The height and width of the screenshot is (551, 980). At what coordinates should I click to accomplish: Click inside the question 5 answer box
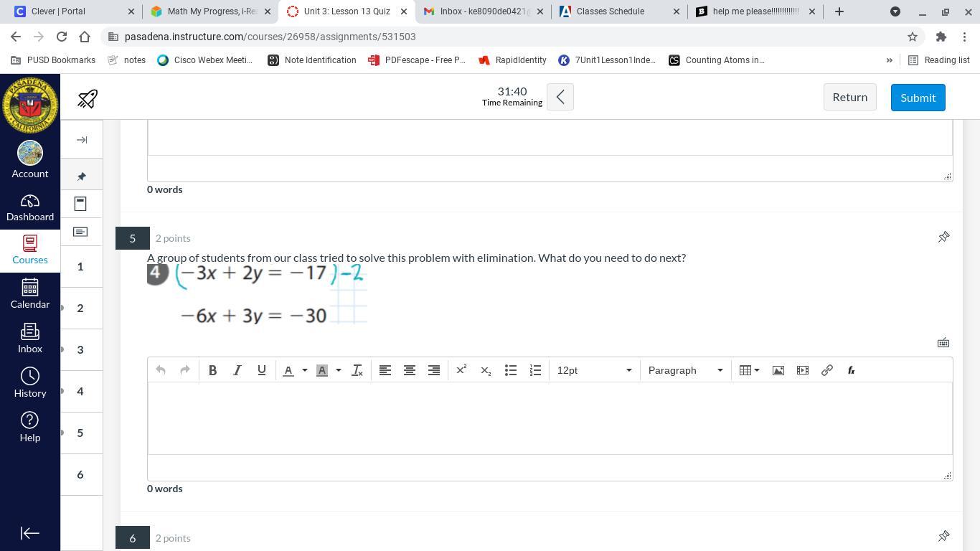550,418
